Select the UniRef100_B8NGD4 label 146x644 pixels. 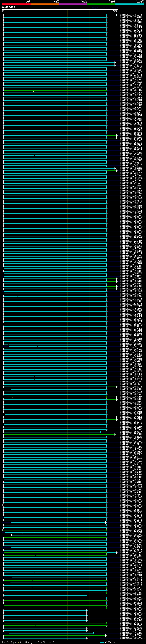(131, 366)
